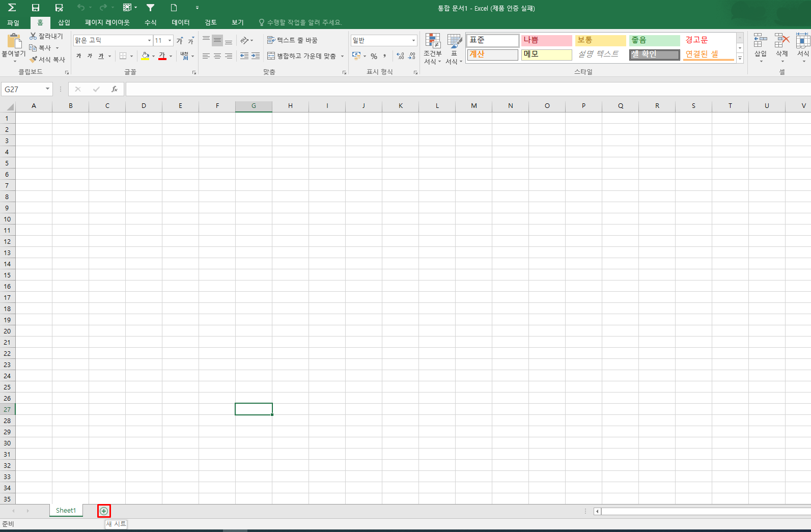The image size is (811, 532).
Task: Click the Save As icon in quick access toolbar
Action: [59, 8]
